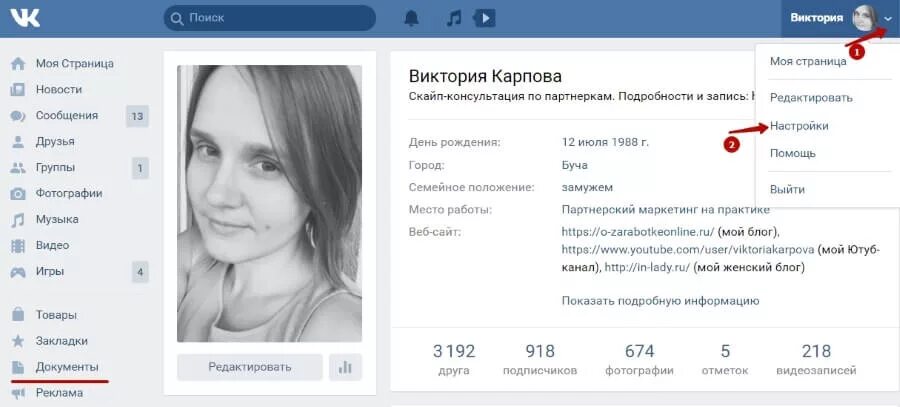This screenshot has height=407, width=900.
Task: Click the Photos camera icon in sidebar
Action: click(x=18, y=193)
